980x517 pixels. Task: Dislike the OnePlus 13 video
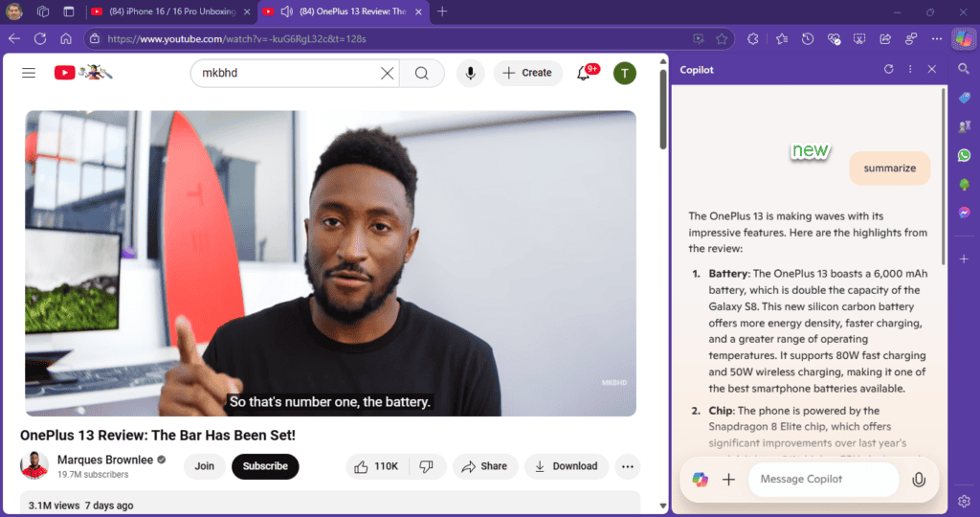[427, 466]
